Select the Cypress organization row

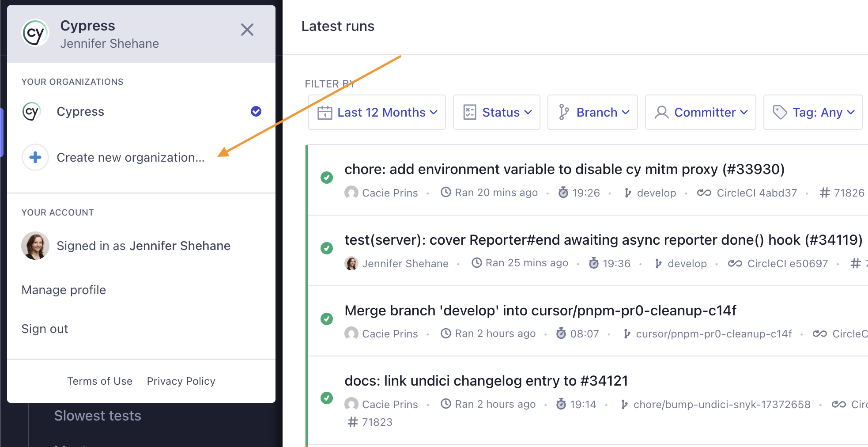tap(141, 111)
